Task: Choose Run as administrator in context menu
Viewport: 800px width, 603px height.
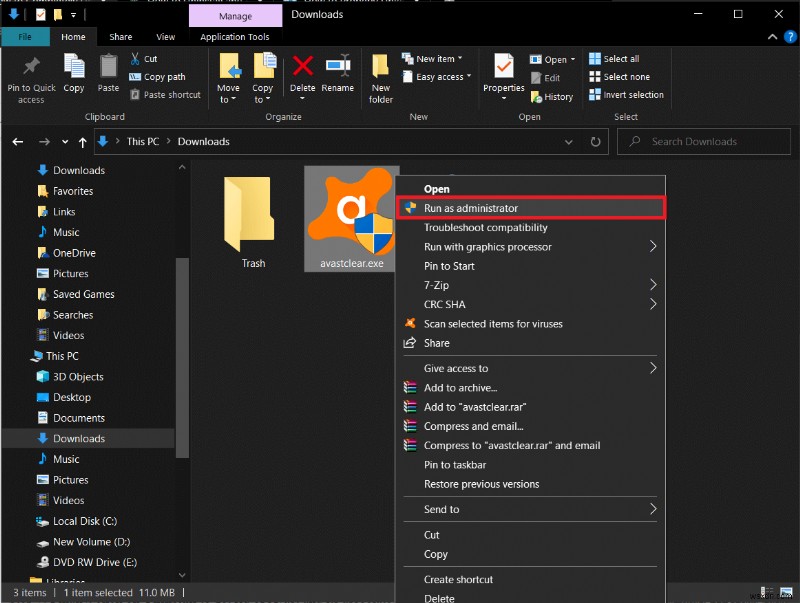Action: tap(470, 208)
